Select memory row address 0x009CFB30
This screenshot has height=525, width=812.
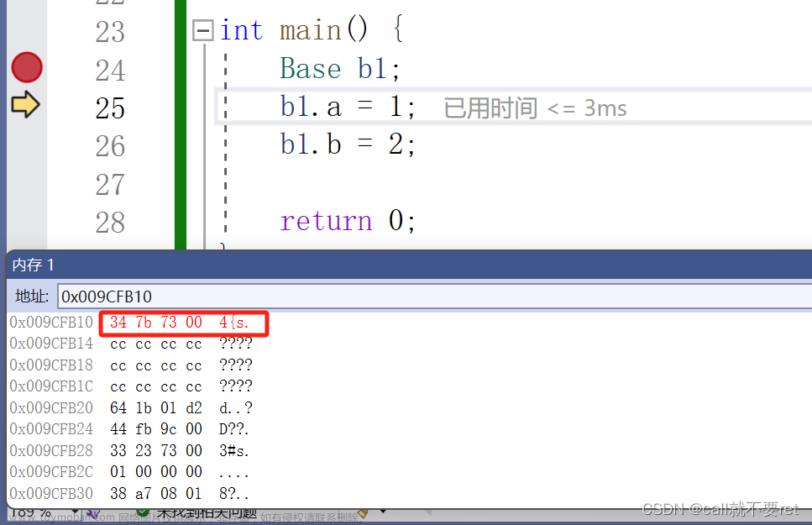[x=51, y=493]
